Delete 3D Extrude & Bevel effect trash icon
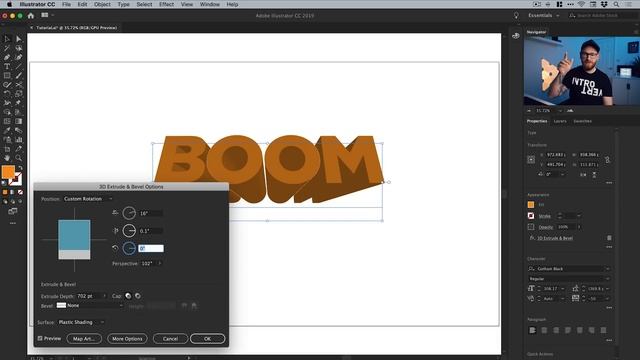This screenshot has height=360, width=640. click(x=609, y=238)
